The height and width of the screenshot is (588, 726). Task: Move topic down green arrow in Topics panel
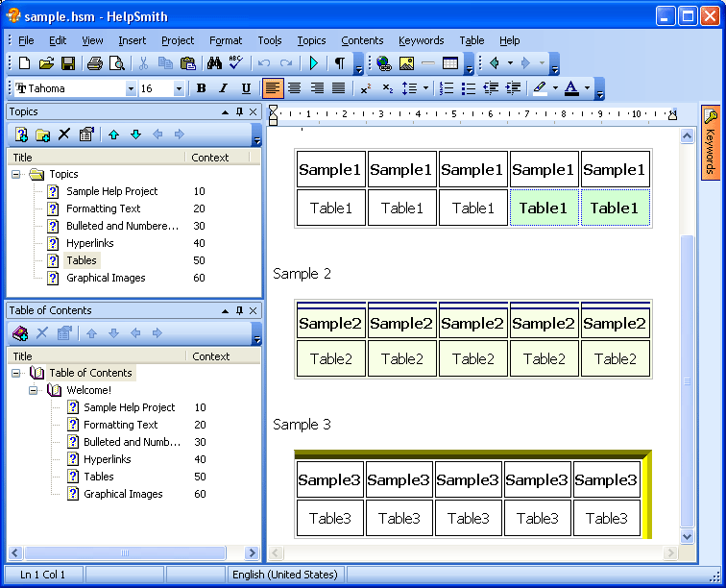point(135,135)
